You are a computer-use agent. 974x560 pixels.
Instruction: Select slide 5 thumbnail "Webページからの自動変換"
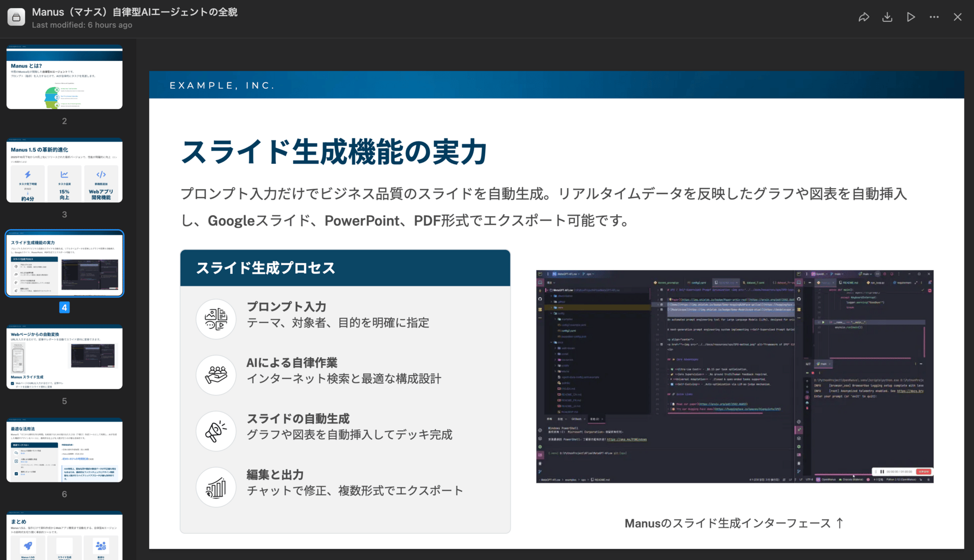click(x=64, y=357)
